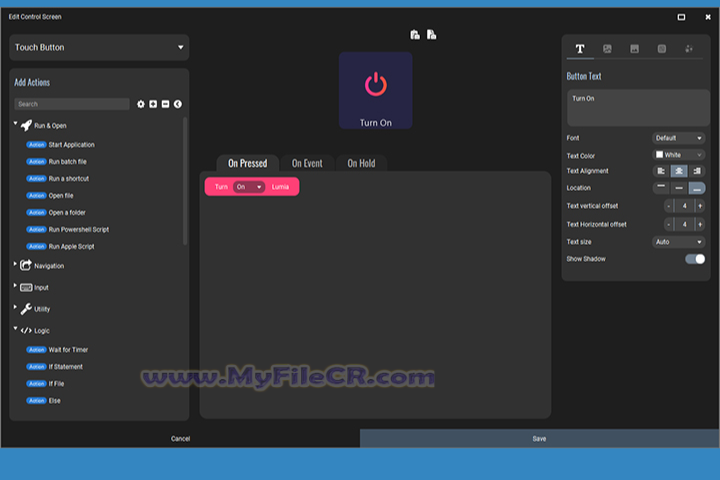Image resolution: width=720 pixels, height=480 pixels.
Task: Open the background picture tab icon
Action: click(634, 49)
